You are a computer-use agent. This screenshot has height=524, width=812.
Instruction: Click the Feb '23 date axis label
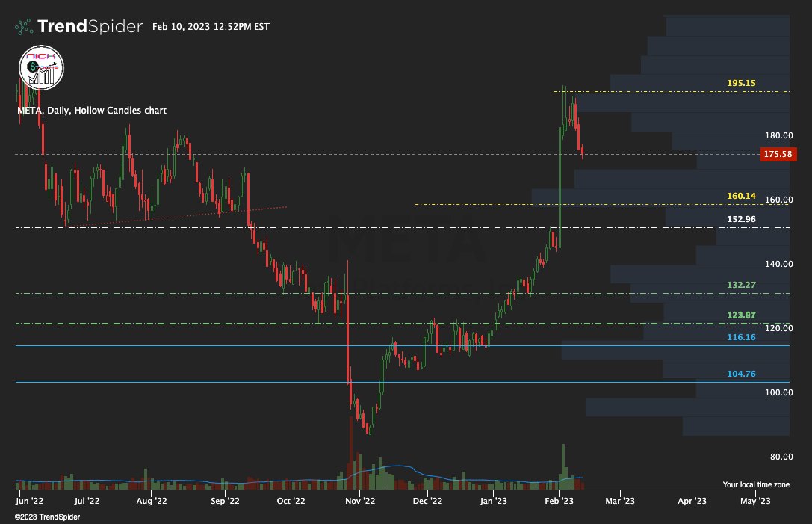tap(560, 501)
